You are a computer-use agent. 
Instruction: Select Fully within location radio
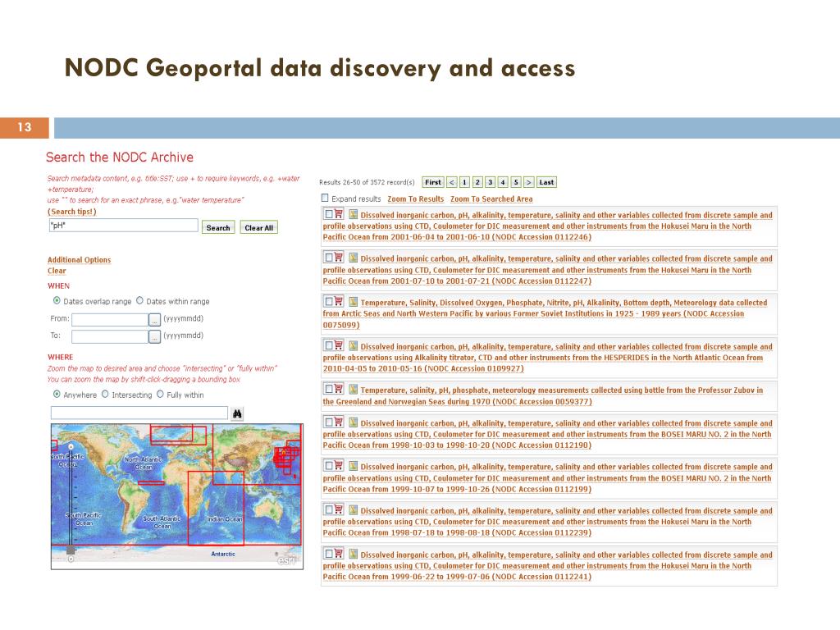160,394
